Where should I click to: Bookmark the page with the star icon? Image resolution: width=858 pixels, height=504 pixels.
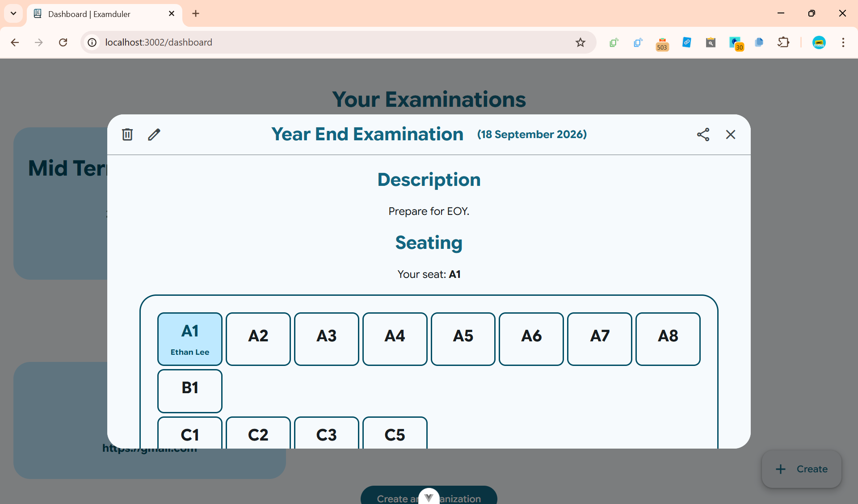click(x=580, y=42)
